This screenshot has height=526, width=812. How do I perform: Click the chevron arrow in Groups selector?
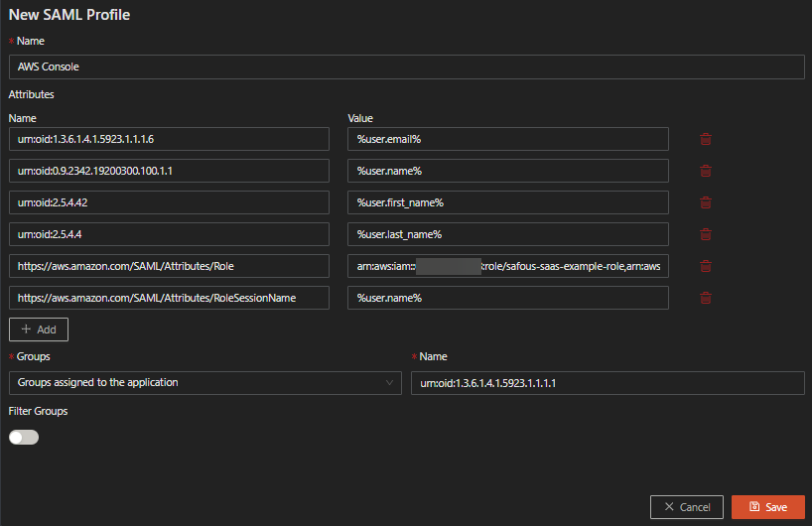point(388,383)
